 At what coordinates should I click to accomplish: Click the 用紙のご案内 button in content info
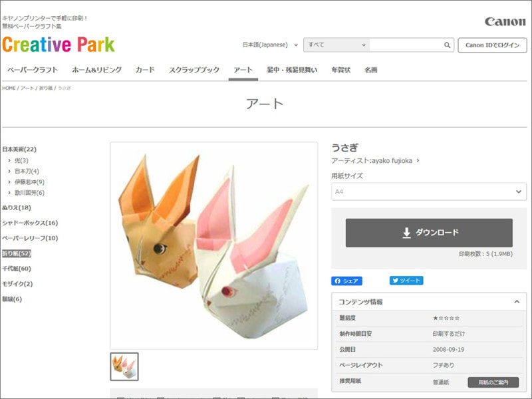click(x=494, y=382)
